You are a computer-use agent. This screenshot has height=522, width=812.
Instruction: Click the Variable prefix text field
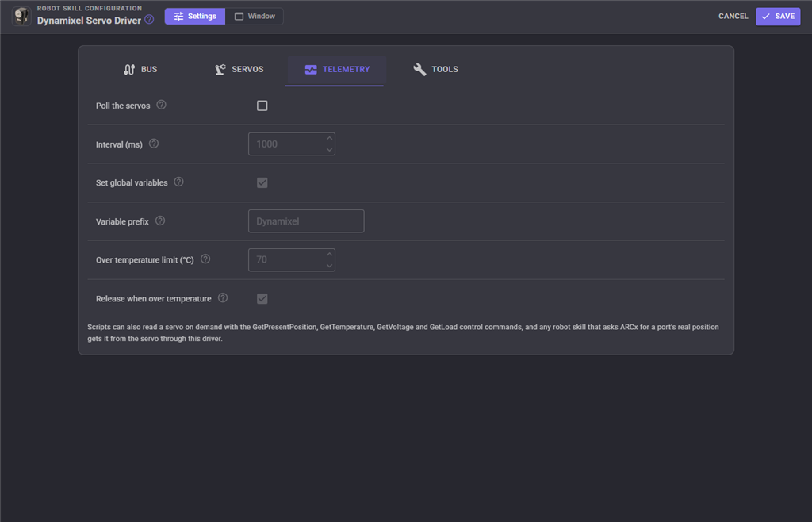tap(306, 221)
